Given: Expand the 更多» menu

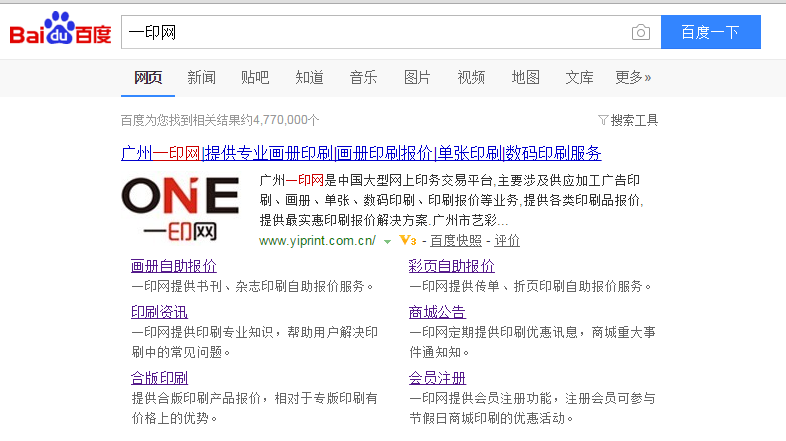Looking at the screenshot, I should point(633,78).
